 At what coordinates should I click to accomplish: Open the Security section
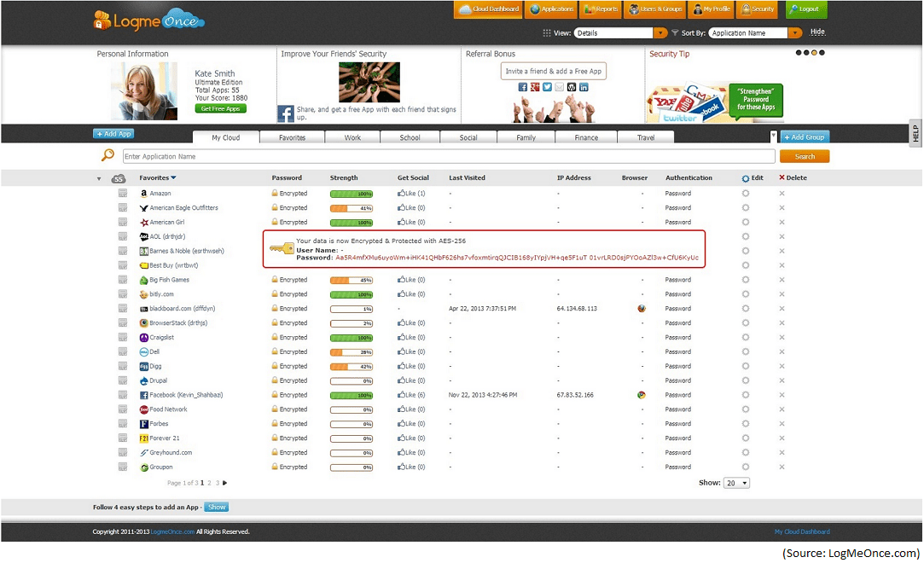758,9
